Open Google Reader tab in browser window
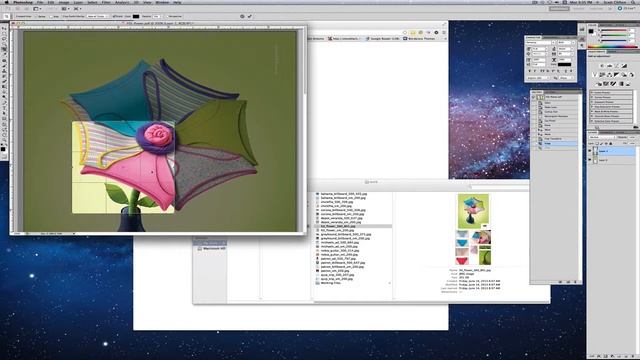 [383, 38]
